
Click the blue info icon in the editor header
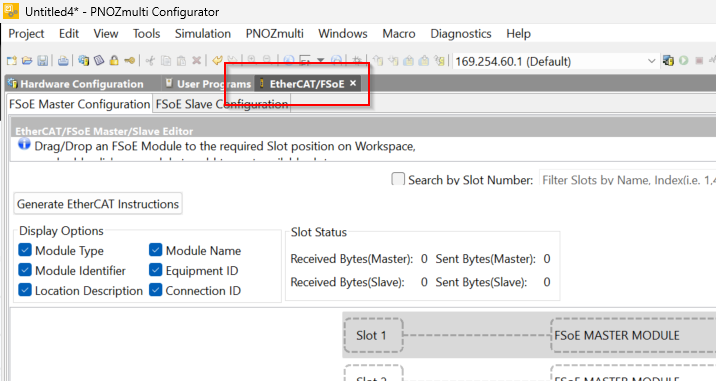24,145
